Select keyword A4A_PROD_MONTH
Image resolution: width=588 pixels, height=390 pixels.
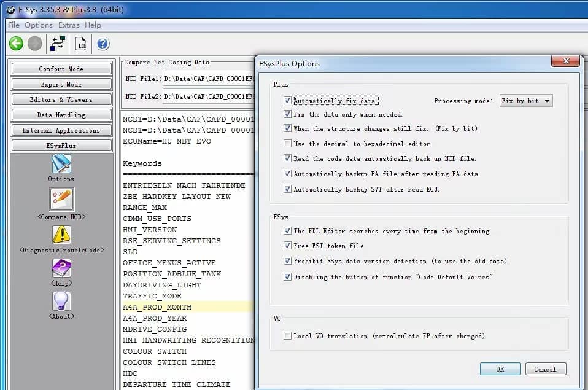[157, 306]
